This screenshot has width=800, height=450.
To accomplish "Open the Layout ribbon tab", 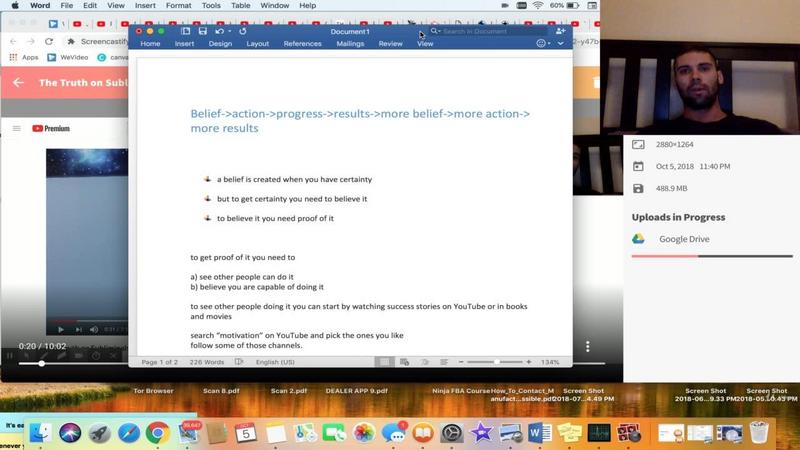I will pyautogui.click(x=258, y=44).
